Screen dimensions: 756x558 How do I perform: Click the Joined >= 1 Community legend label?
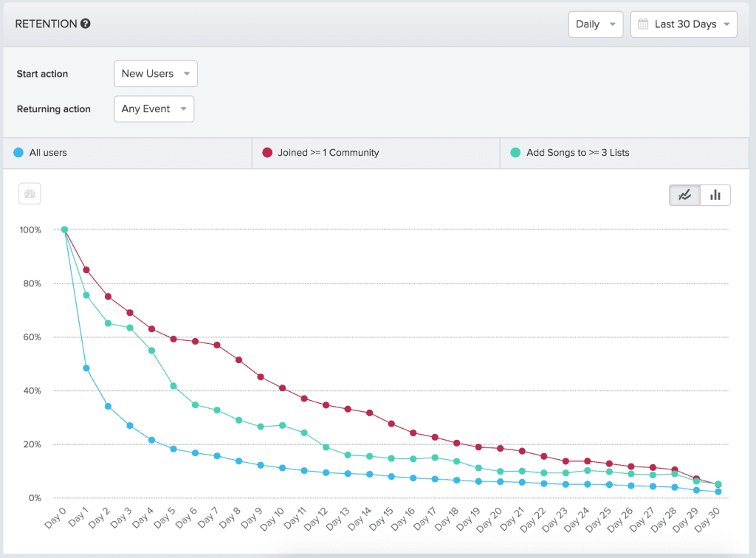tap(327, 153)
